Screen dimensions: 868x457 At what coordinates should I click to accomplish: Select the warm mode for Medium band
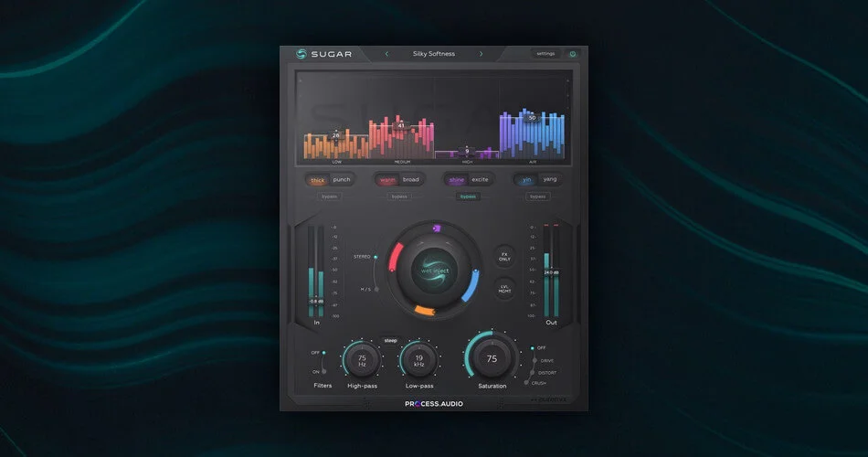point(387,180)
